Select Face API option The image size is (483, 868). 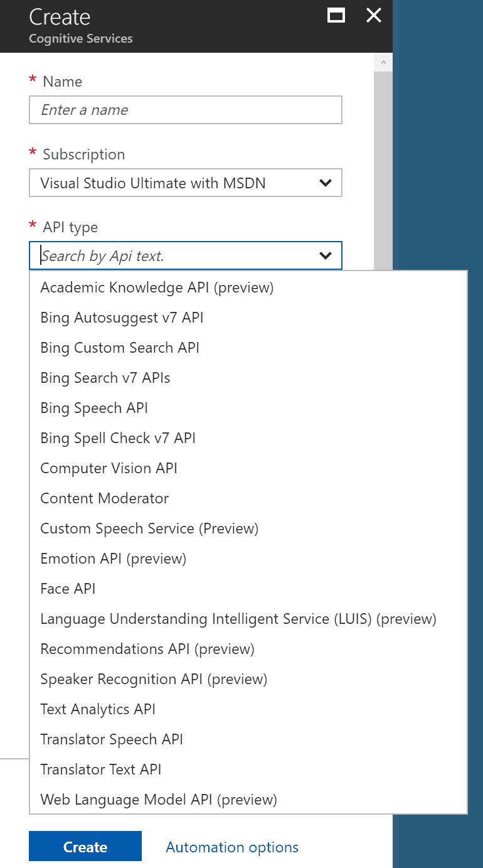[248, 589]
